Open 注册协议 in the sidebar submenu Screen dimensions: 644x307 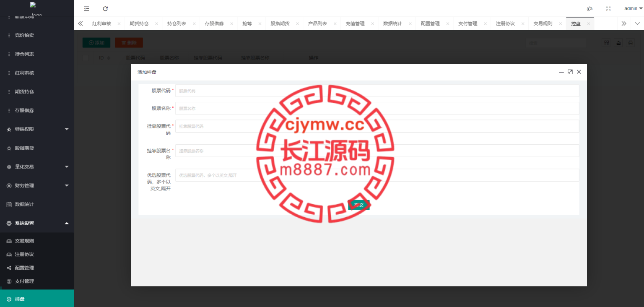(x=37, y=255)
